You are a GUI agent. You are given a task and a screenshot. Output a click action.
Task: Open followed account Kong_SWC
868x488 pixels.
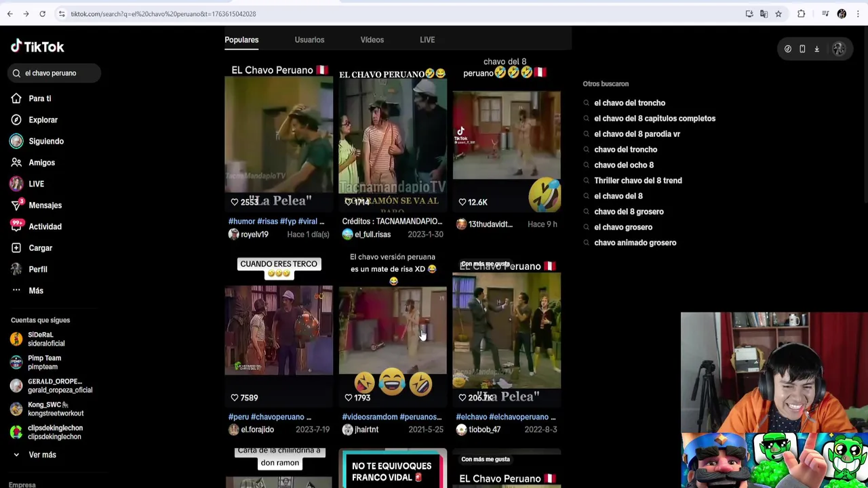click(56, 409)
